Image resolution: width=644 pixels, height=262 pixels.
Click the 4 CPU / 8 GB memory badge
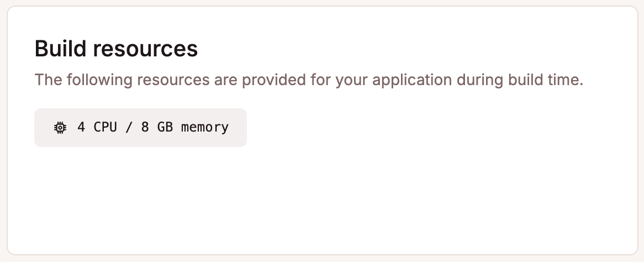(140, 128)
